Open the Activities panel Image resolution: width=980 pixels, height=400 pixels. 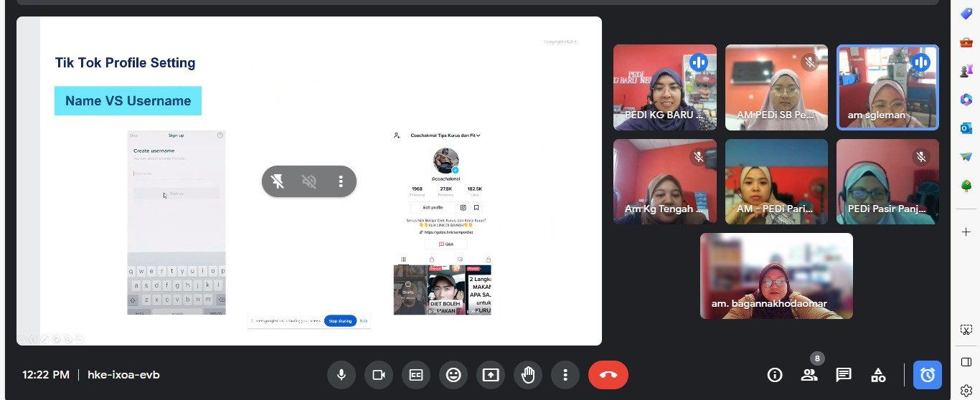(878, 374)
